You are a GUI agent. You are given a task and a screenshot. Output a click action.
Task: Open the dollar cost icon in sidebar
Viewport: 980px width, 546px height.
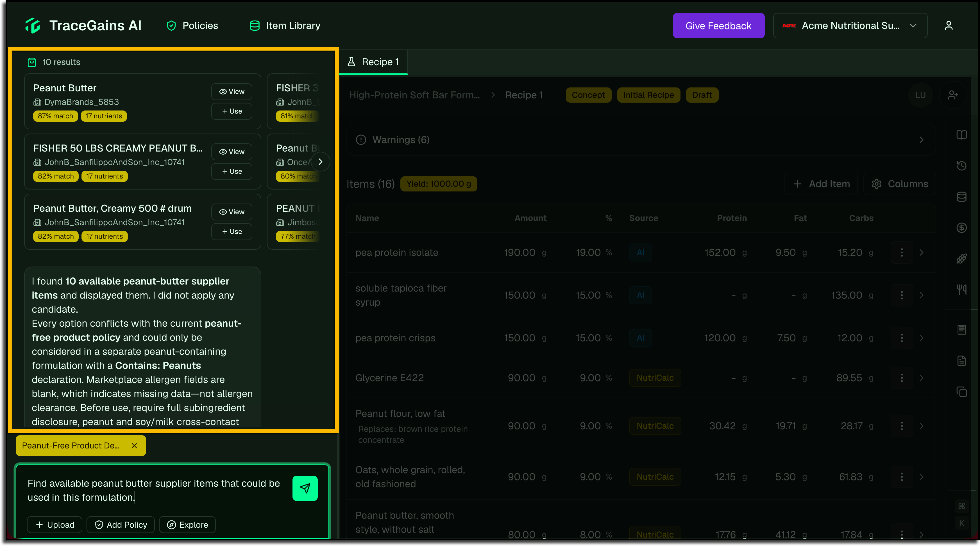point(961,228)
